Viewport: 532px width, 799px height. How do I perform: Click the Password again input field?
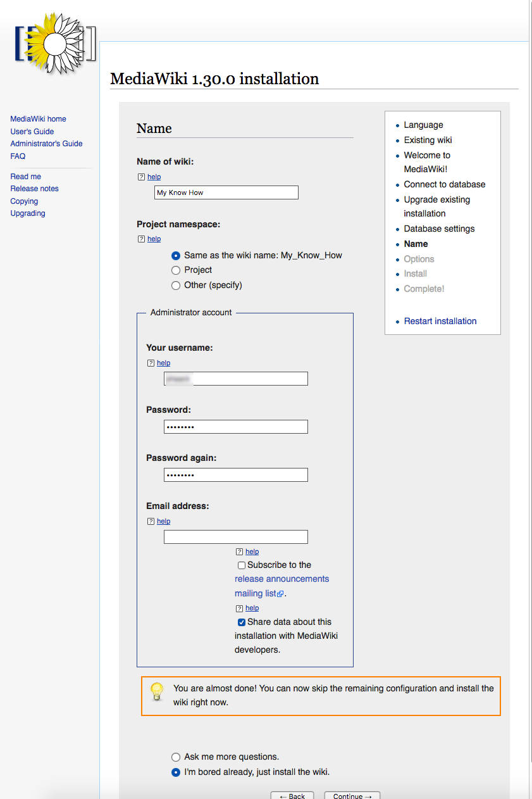click(236, 475)
